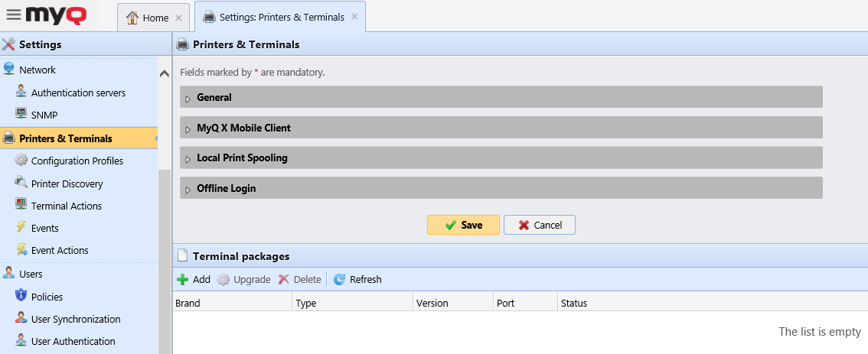The image size is (868, 354).
Task: Open Policies shield icon item
Action: (21, 297)
